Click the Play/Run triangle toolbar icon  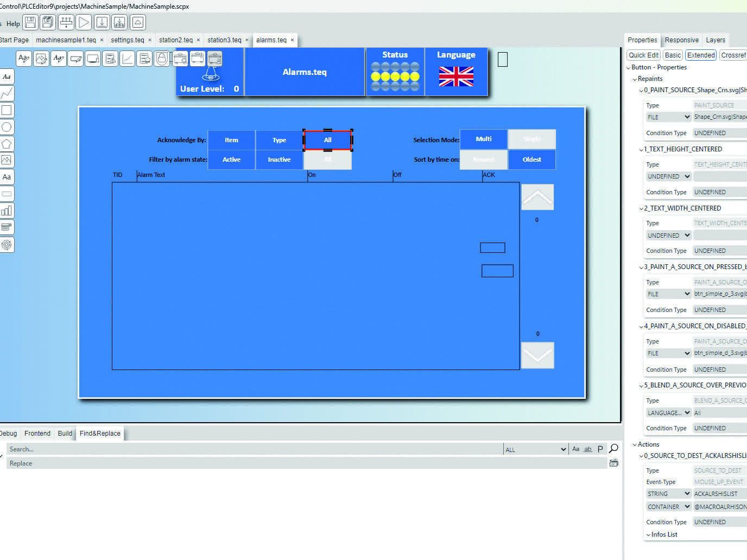(84, 22)
